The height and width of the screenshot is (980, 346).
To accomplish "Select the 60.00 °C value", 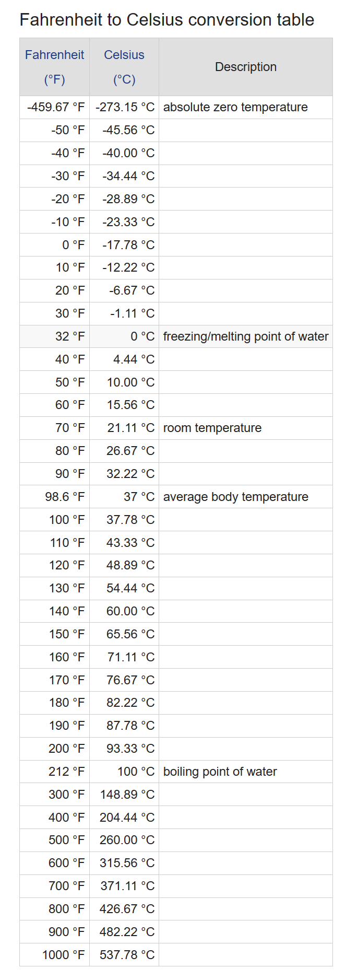I will (x=130, y=611).
